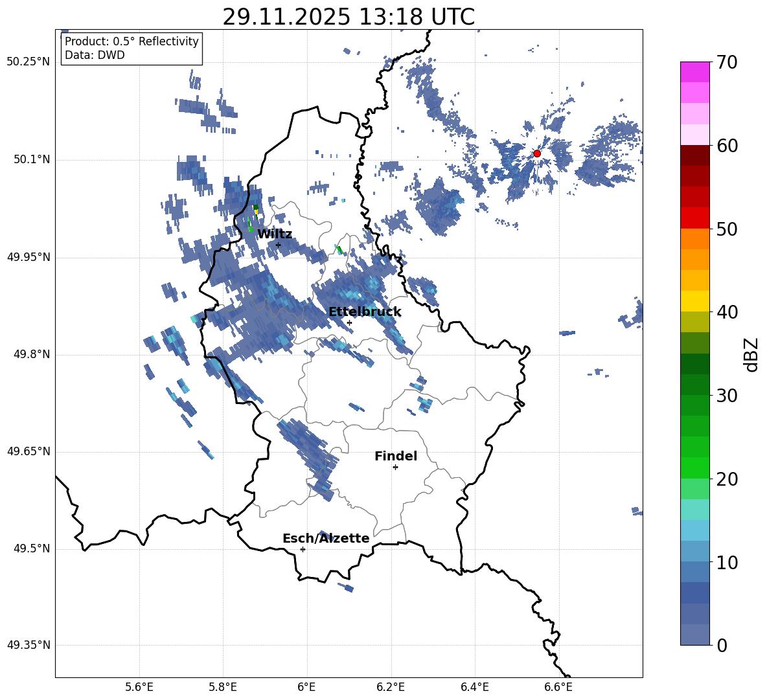The height and width of the screenshot is (700, 767).
Task: Click the 6.6°E longitude label
Action: click(x=558, y=687)
